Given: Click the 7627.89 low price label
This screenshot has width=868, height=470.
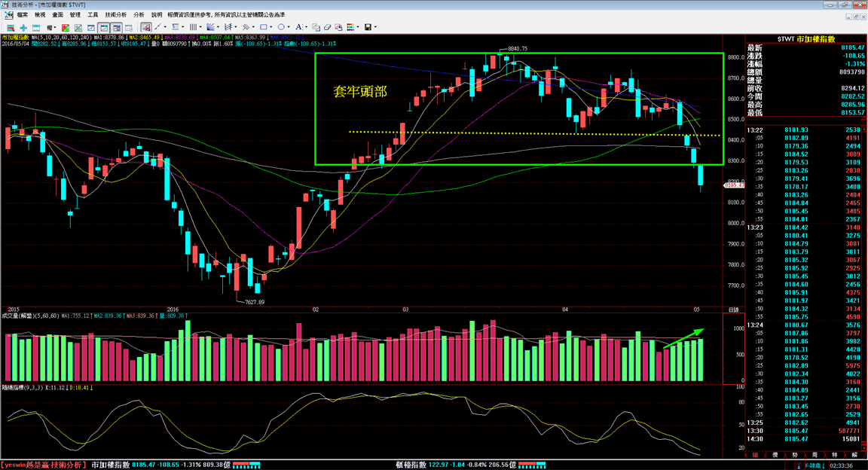Looking at the screenshot, I should coord(255,302).
